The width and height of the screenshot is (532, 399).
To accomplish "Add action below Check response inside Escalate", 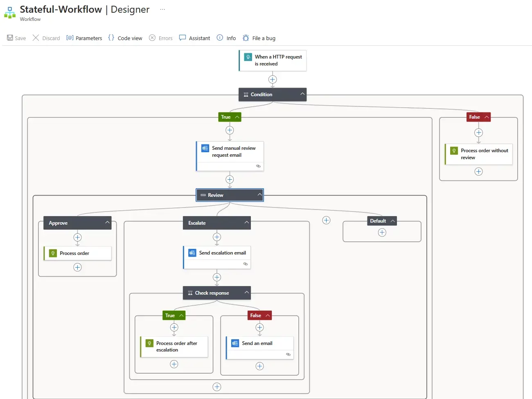I will (217, 387).
